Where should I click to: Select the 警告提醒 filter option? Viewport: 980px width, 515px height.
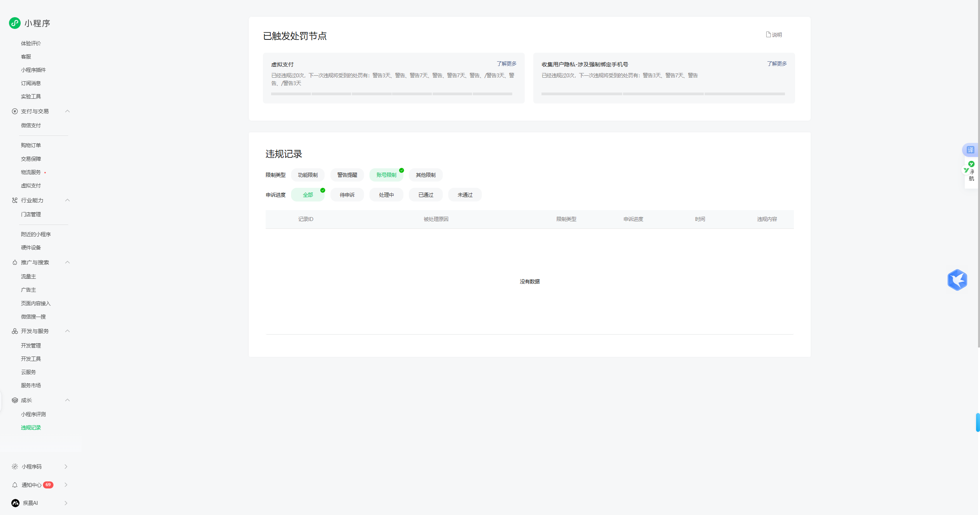347,175
